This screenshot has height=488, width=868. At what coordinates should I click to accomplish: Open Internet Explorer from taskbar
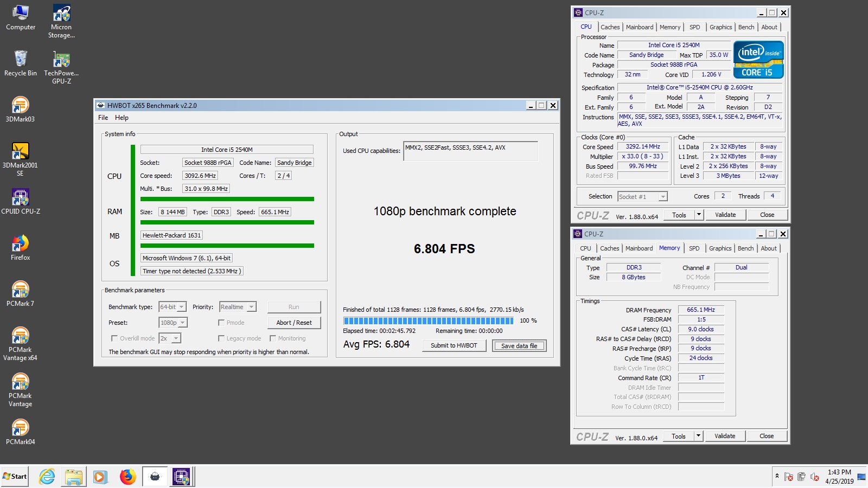click(x=47, y=477)
